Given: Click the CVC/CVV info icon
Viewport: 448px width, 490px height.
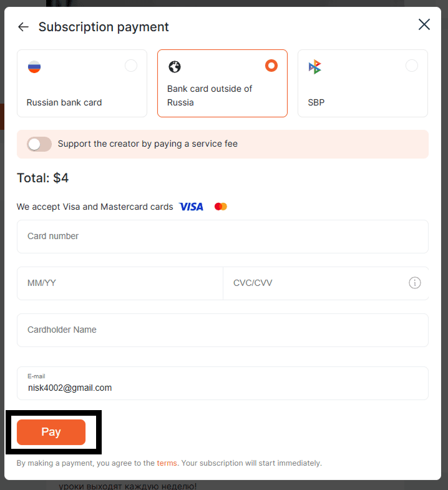Looking at the screenshot, I should point(415,283).
